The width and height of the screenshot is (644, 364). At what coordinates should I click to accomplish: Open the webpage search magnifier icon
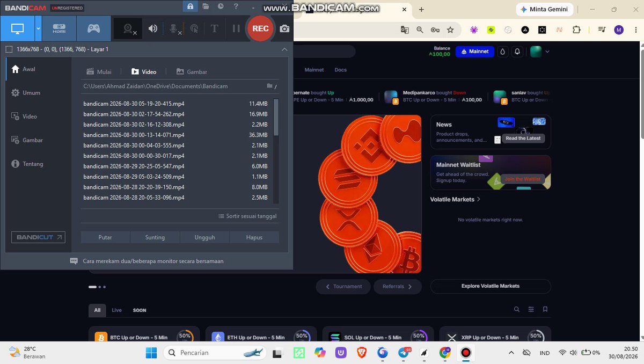point(517,309)
